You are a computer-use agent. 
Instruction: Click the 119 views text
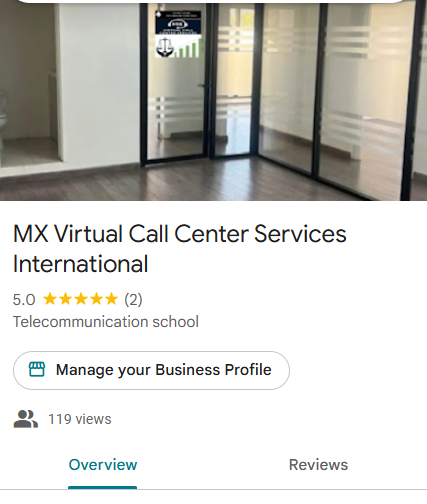(x=80, y=419)
